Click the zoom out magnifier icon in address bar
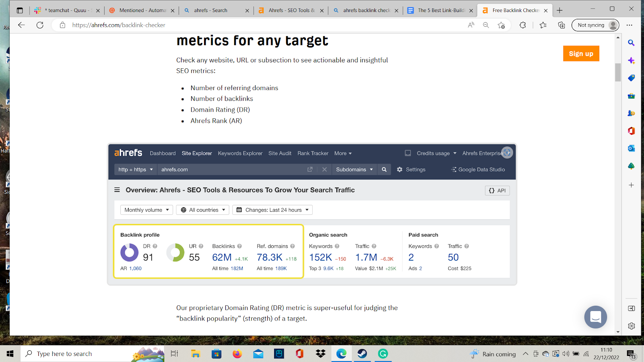The height and width of the screenshot is (362, 644). 486,25
